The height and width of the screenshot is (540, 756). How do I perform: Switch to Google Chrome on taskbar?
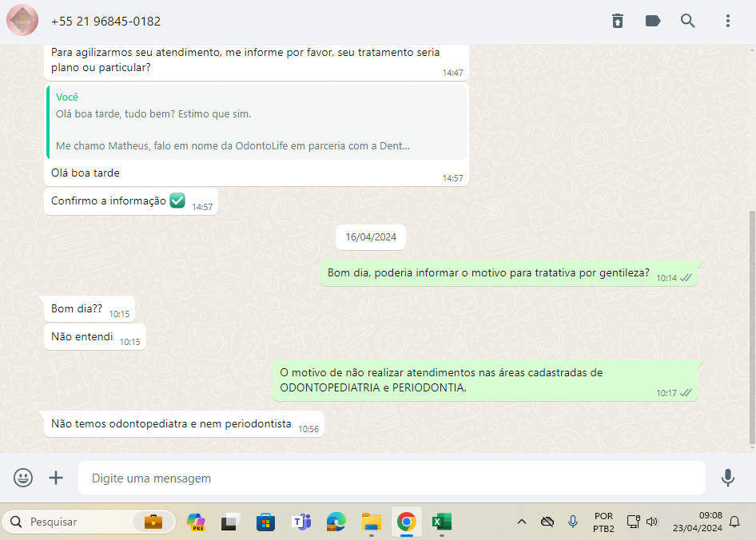tap(407, 522)
